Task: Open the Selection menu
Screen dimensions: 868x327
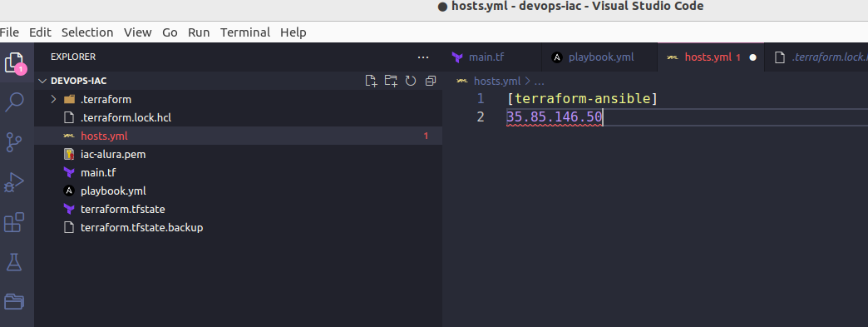Action: [x=87, y=32]
